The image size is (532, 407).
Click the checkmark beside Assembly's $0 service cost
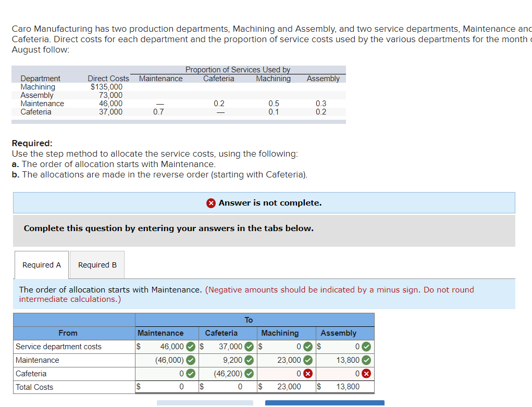click(x=365, y=347)
